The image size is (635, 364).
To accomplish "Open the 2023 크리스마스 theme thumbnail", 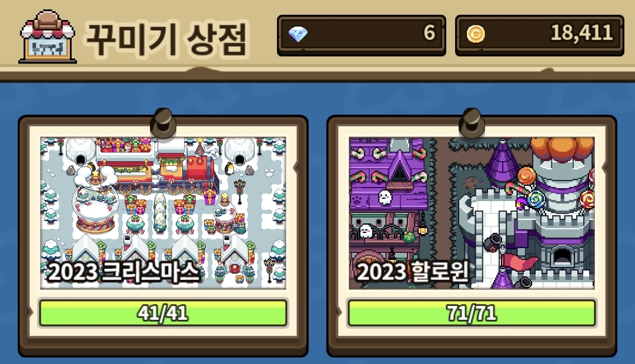I will 163,212.
